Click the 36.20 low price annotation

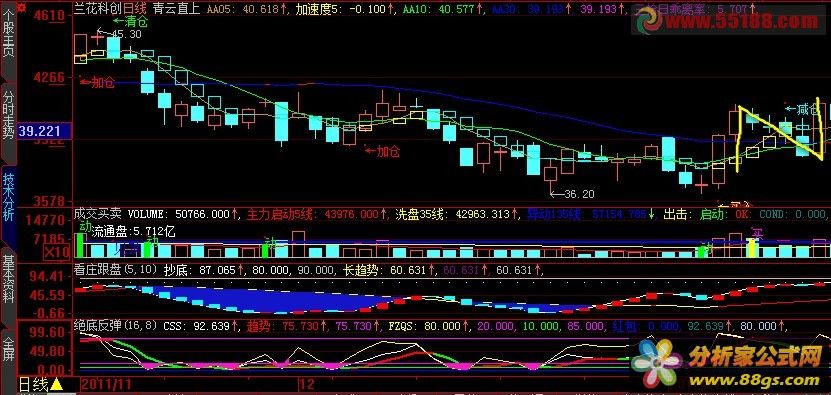(x=572, y=194)
